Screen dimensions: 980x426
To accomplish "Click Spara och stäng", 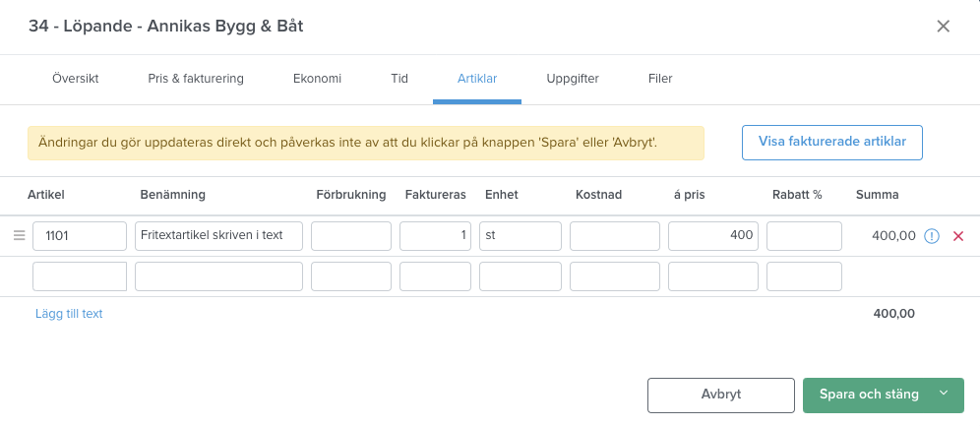I will (869, 395).
